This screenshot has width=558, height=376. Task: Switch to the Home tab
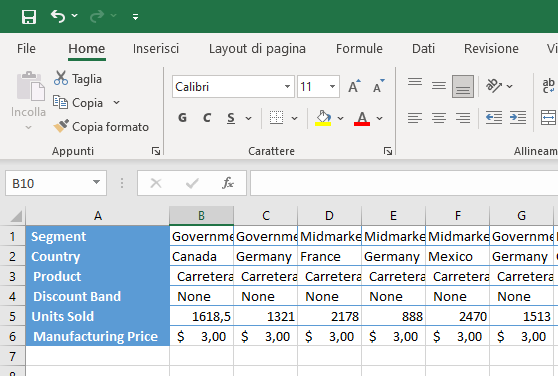coord(86,48)
